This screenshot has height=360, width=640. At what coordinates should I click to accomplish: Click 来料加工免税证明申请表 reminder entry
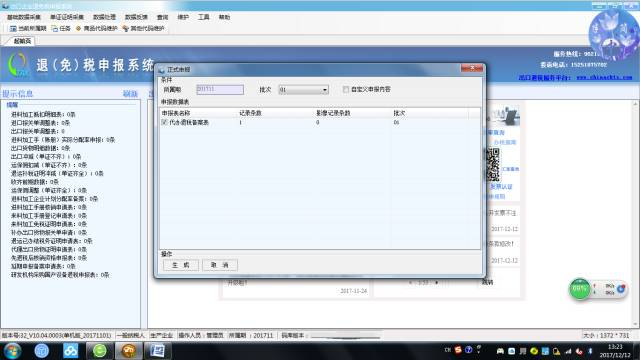[x=49, y=224]
